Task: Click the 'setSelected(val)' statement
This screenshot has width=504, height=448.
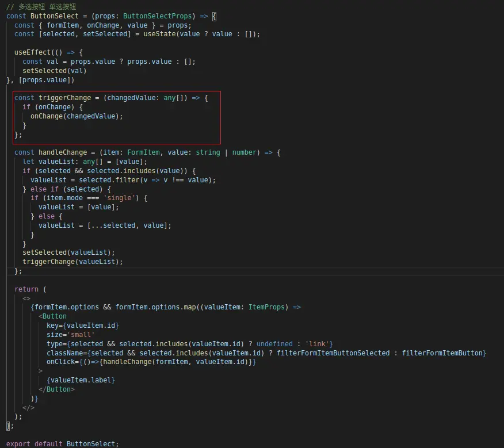Action: [54, 71]
